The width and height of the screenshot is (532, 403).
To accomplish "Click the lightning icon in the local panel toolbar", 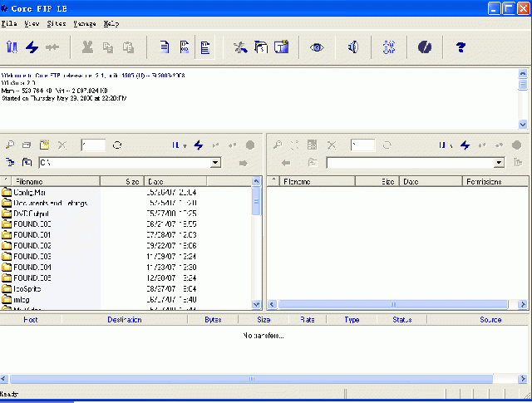I will coord(199,145).
